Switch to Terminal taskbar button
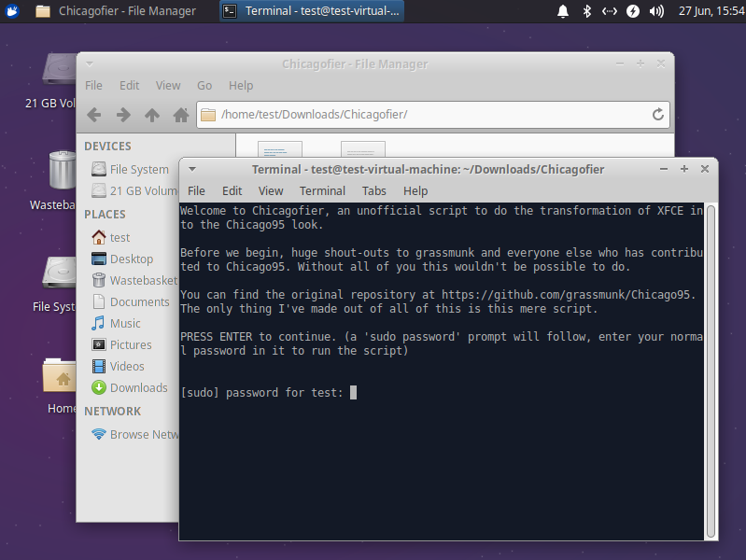Viewport: 746px width, 560px height. (312, 10)
